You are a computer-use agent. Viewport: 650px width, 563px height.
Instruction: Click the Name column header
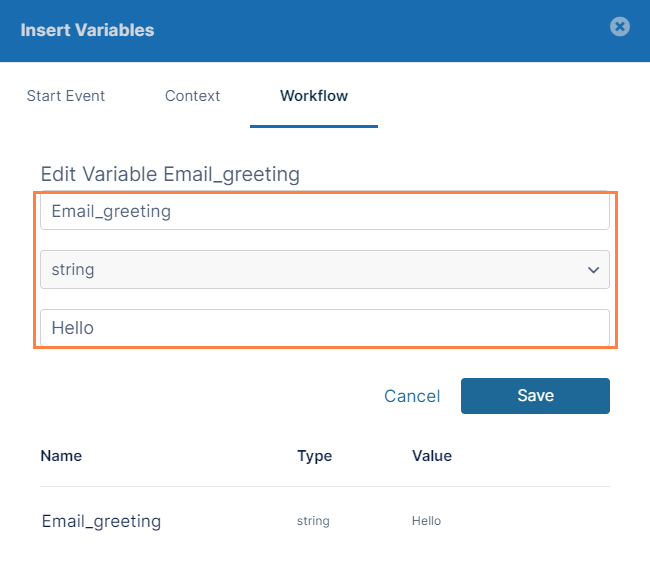[x=61, y=456]
